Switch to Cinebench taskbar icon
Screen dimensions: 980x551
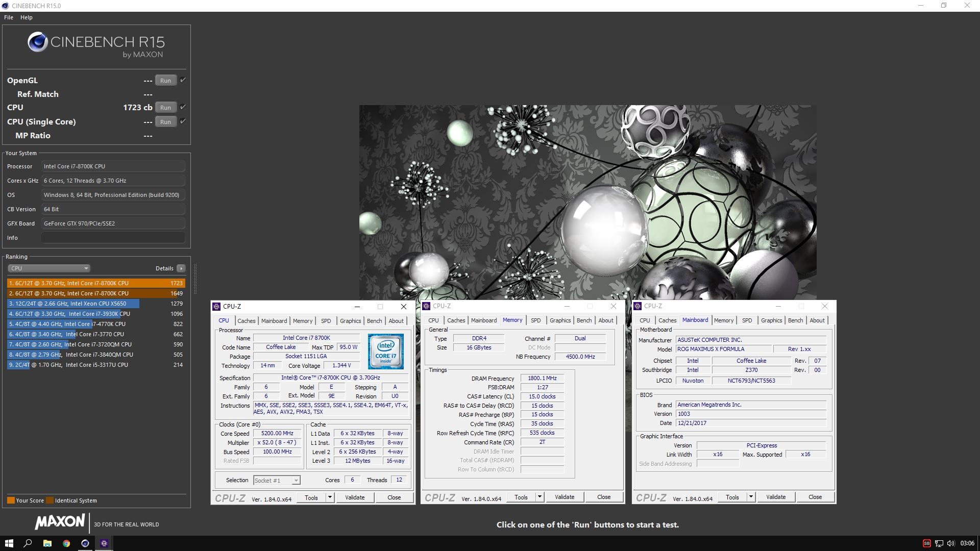(x=85, y=543)
